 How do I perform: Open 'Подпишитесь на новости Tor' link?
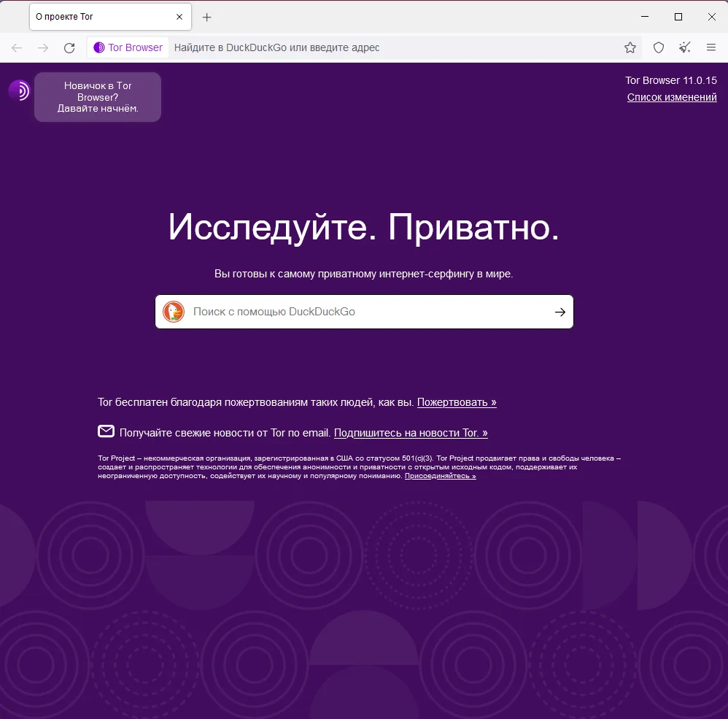pyautogui.click(x=411, y=433)
